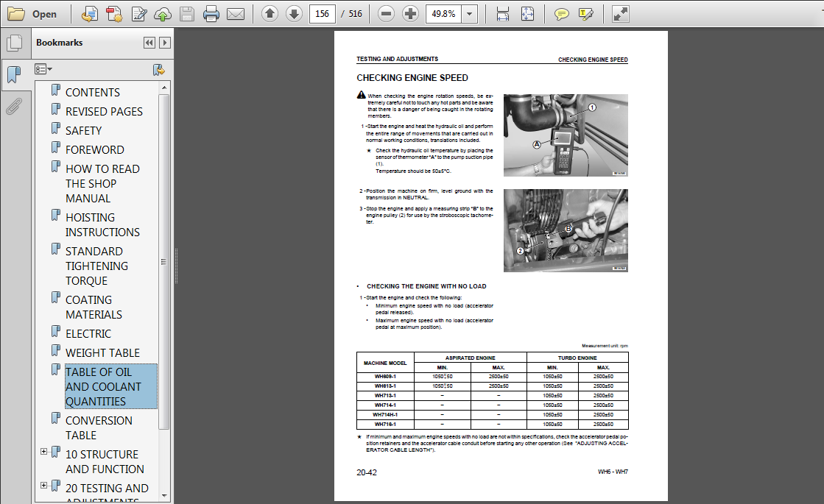824x504 pixels.
Task: Collapse the bookmarks pane double arrow
Action: click(x=149, y=43)
